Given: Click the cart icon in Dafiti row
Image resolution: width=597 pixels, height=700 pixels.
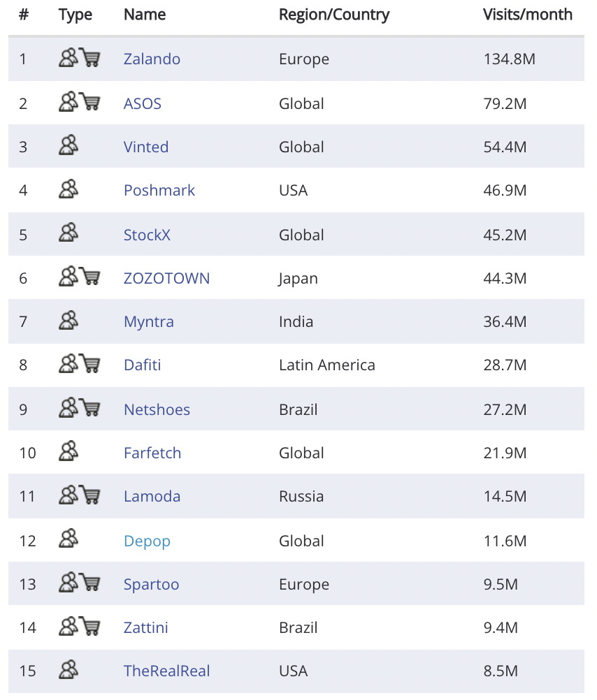Looking at the screenshot, I should tap(90, 364).
